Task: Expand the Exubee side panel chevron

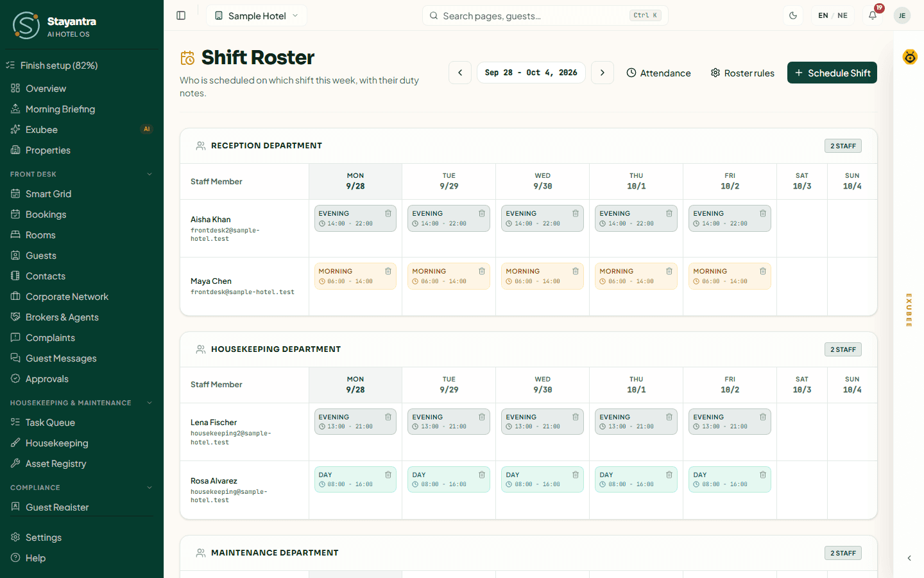Action: coord(909,558)
